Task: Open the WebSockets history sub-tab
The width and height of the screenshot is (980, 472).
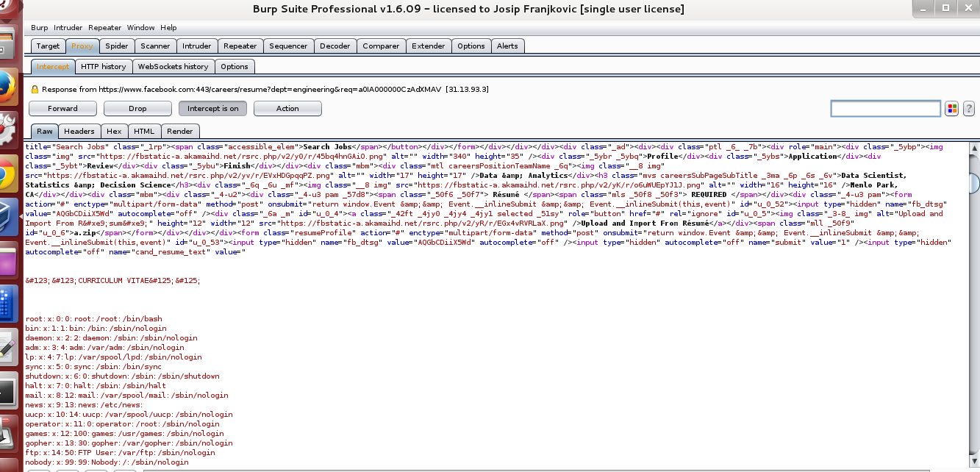Action: coord(174,66)
